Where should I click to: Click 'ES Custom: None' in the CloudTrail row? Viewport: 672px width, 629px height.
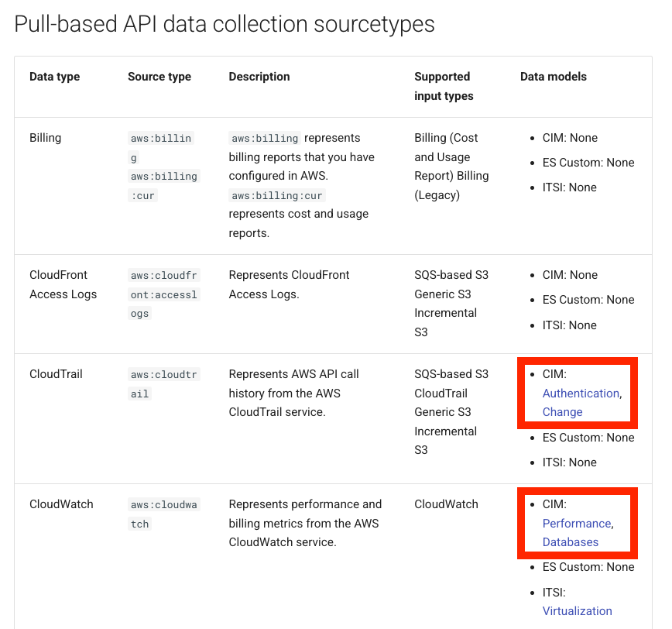pyautogui.click(x=588, y=438)
